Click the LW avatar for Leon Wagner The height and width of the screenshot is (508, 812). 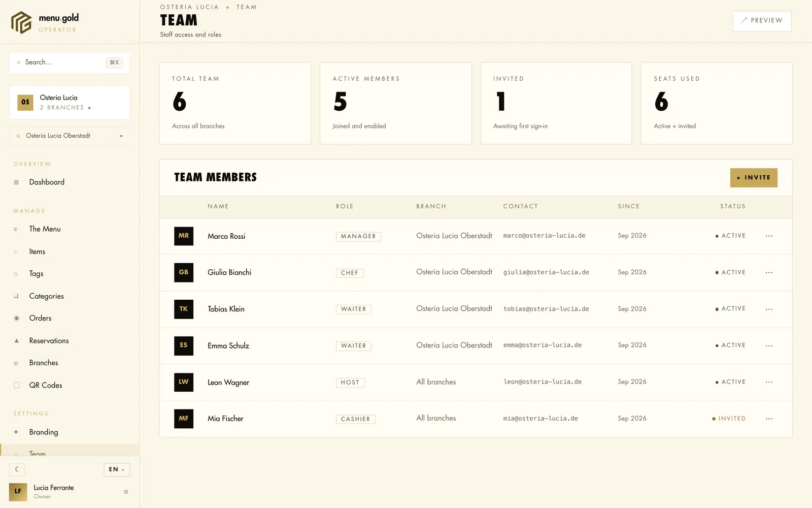pyautogui.click(x=184, y=382)
